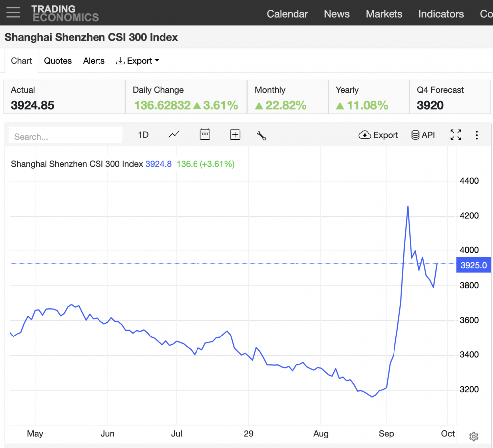
Task: Click the API database button
Action: [x=423, y=135]
